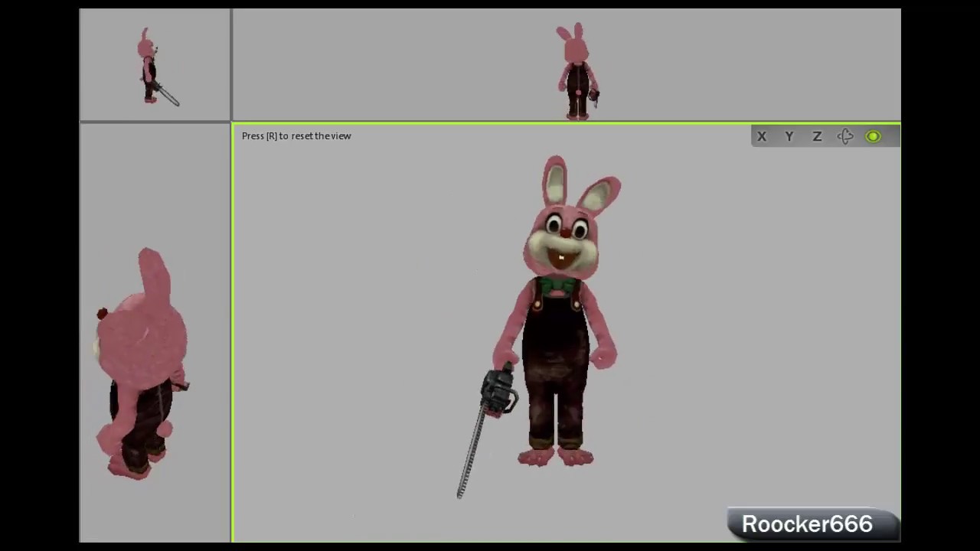This screenshot has height=551, width=980.
Task: Open the small side-view viewport thumbnail
Action: pyautogui.click(x=155, y=65)
